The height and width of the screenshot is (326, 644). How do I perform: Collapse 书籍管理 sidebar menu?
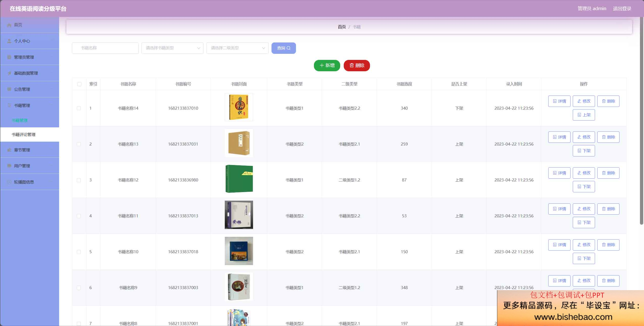30,105
